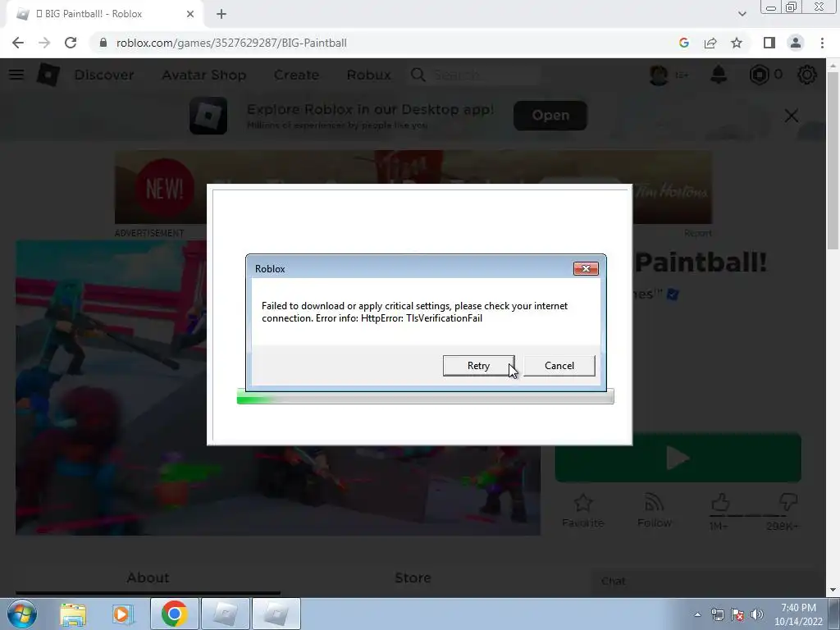Click the verified badge beside the creator name

tap(673, 294)
